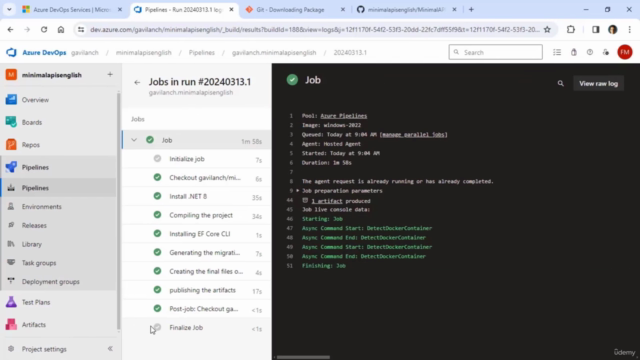Select the Installing EF Core CLI step

pos(197,234)
